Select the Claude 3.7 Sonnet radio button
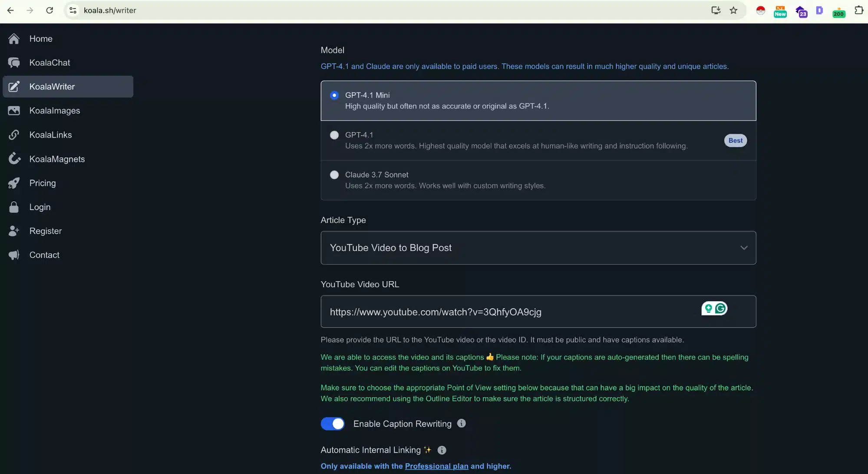 click(334, 175)
